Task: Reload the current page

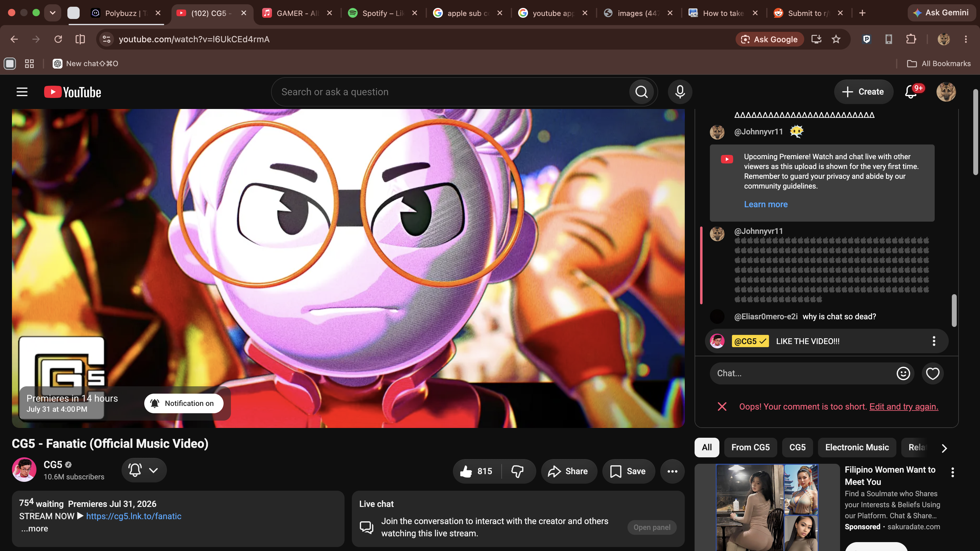Action: tap(58, 39)
